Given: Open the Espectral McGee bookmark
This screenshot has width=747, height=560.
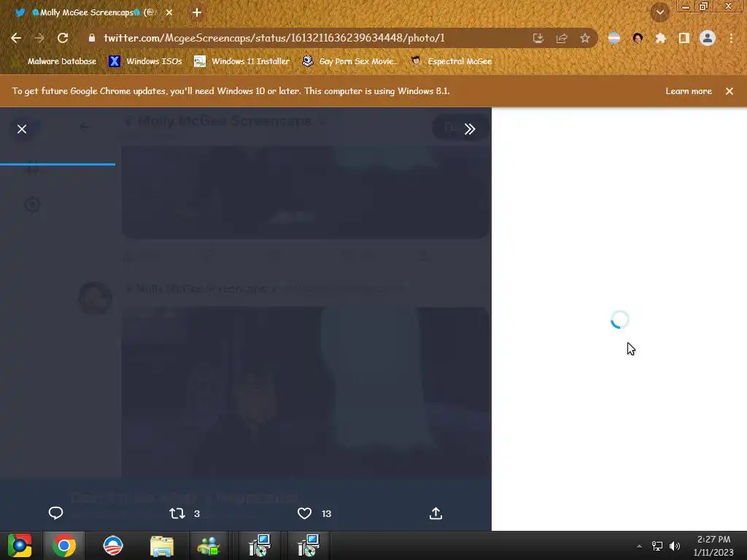Looking at the screenshot, I should coord(452,61).
